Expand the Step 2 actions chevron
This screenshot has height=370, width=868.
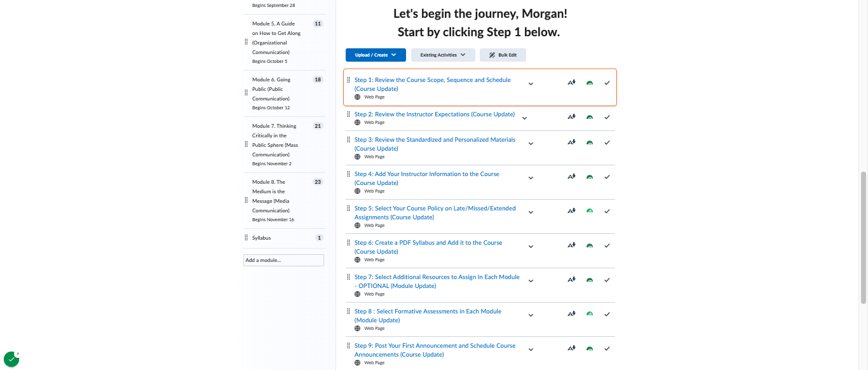525,118
